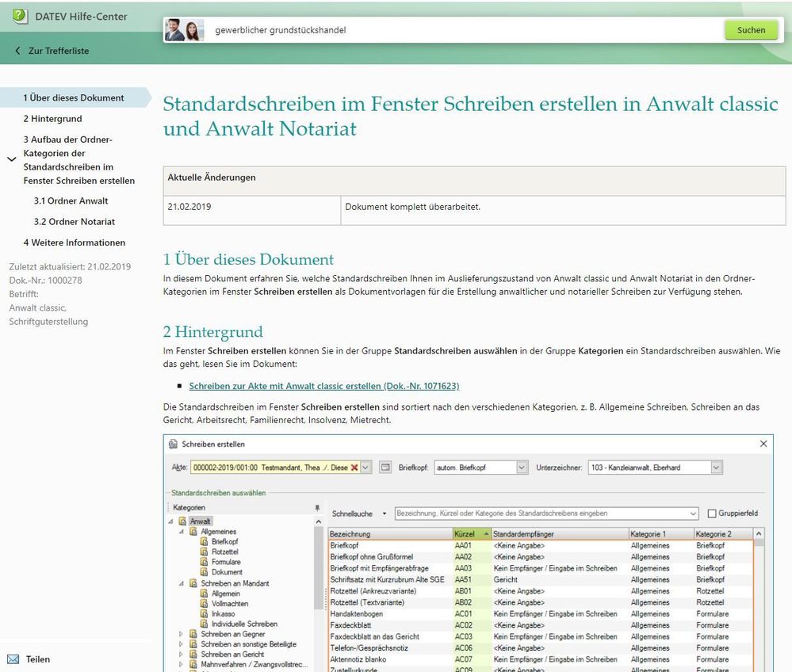Click the folder icon beside Inkasso
This screenshot has height=672, width=792.
(204, 614)
